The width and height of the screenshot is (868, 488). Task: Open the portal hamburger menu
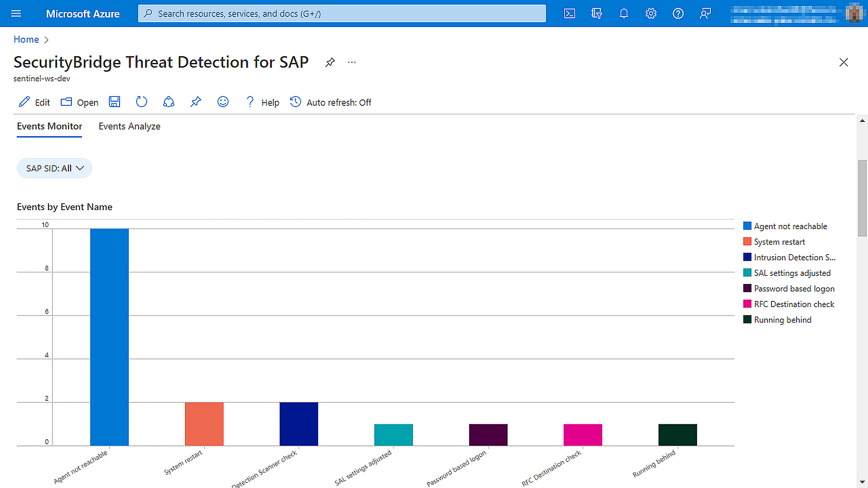16,14
